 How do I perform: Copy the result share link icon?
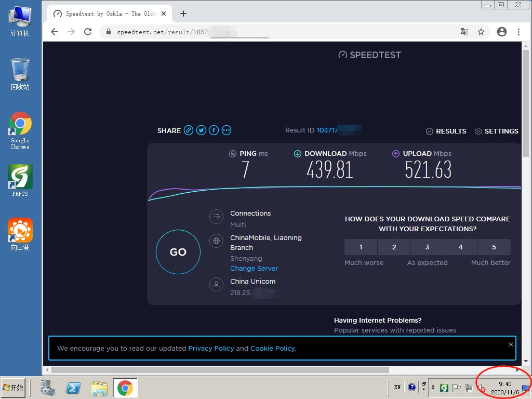click(189, 130)
